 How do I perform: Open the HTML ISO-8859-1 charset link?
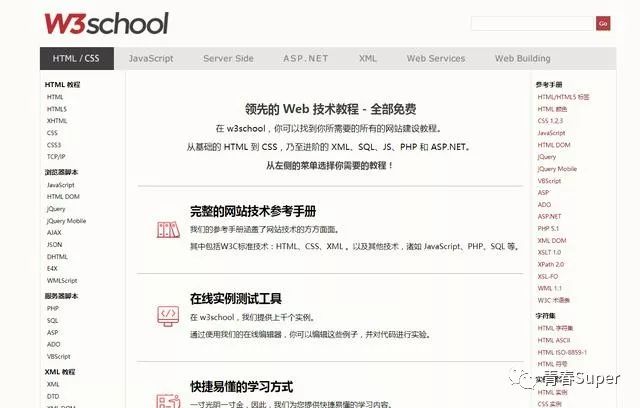(x=562, y=352)
